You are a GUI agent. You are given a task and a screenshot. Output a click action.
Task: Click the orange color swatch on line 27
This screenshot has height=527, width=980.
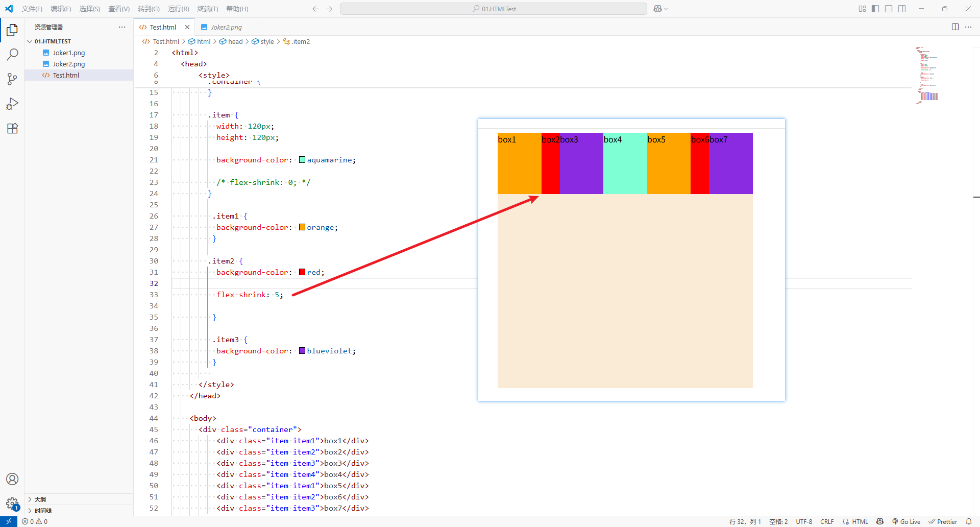click(302, 227)
